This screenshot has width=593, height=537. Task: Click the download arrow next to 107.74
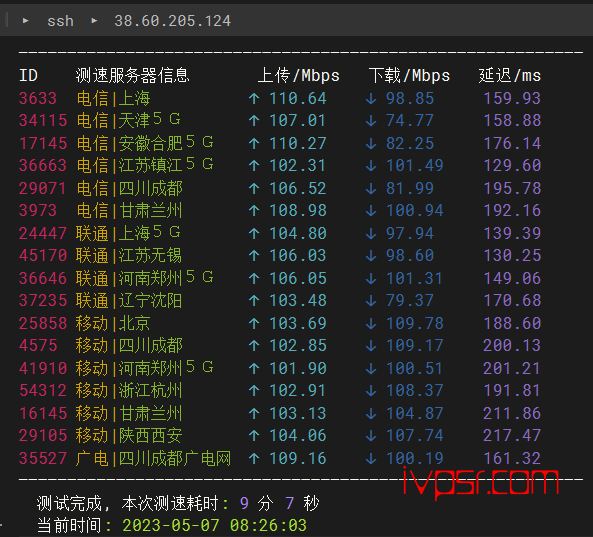(371, 436)
